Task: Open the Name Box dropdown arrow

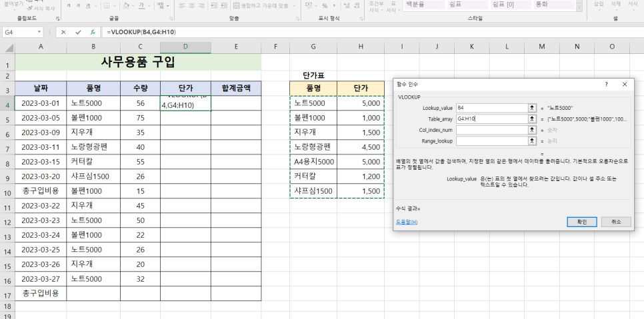Action: coord(39,32)
